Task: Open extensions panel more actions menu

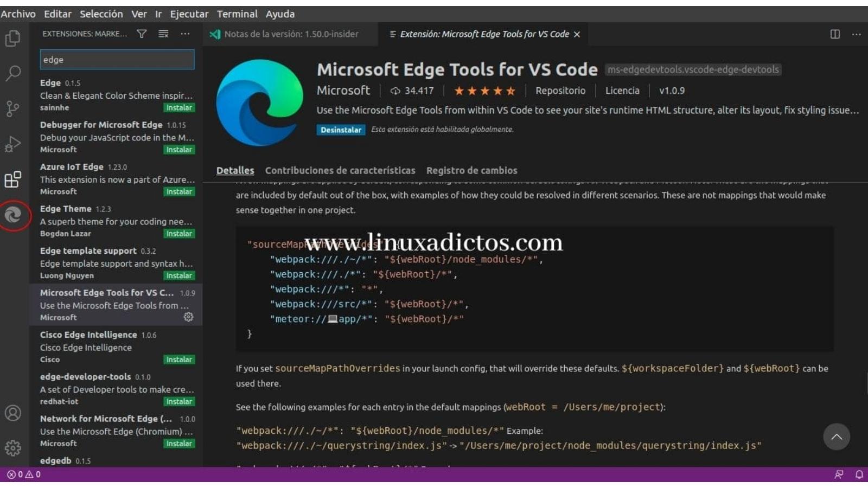Action: point(185,34)
